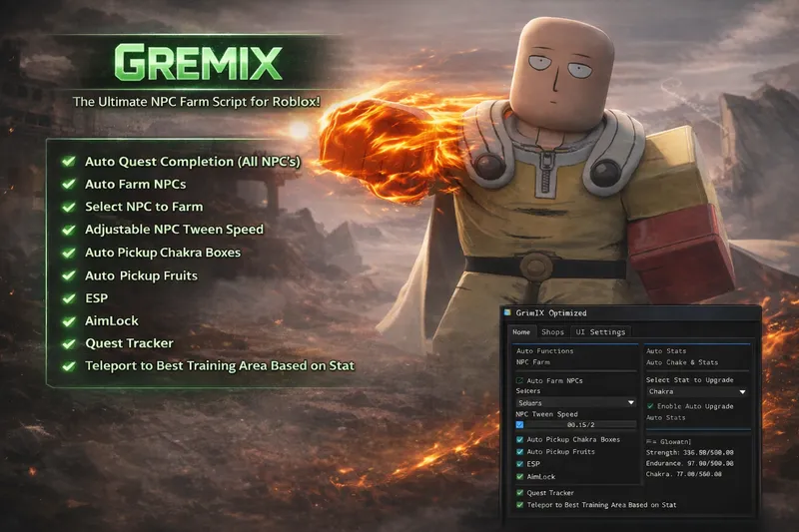Click the GrimIX Optimized window icon
Screen dimensions: 799x532
click(x=507, y=312)
